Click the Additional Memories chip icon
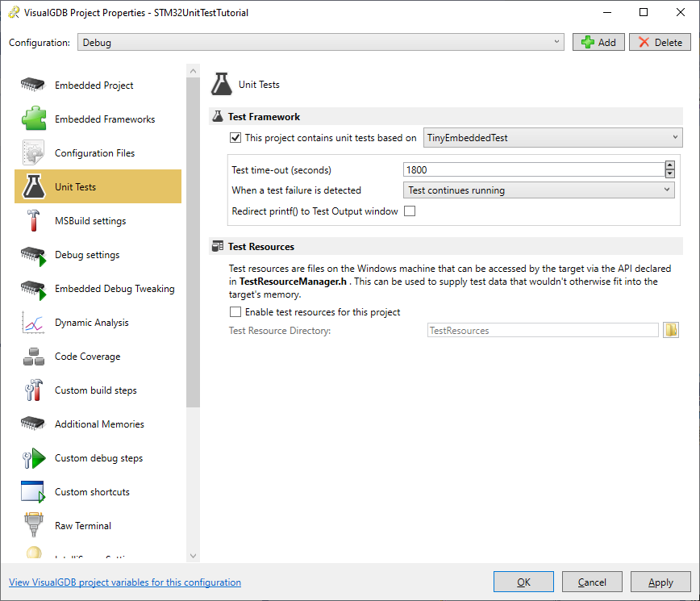 coord(33,424)
